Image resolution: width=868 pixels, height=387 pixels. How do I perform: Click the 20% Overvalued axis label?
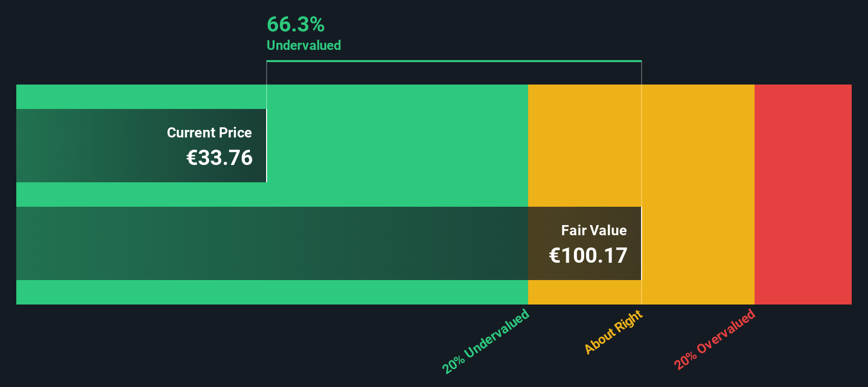pos(714,339)
